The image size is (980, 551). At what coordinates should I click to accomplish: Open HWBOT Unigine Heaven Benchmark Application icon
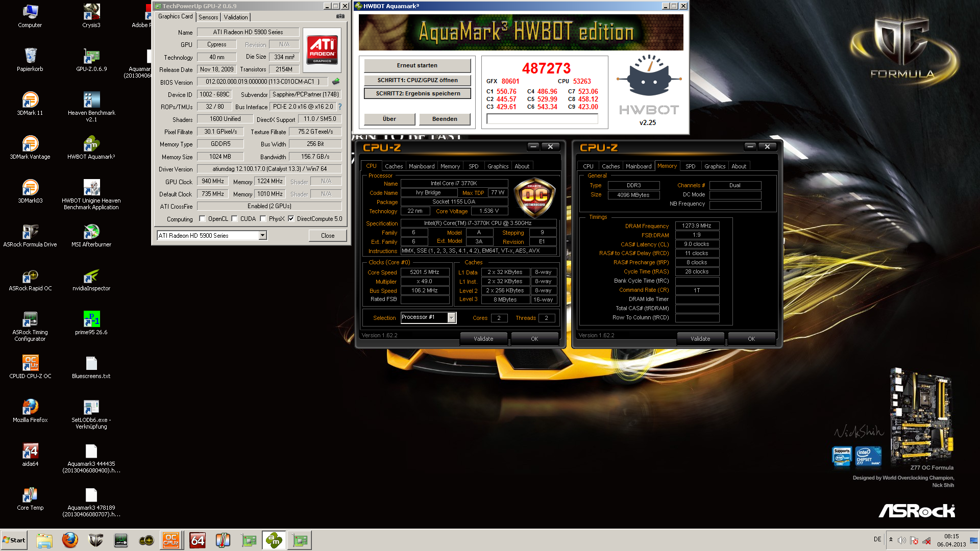click(x=91, y=194)
